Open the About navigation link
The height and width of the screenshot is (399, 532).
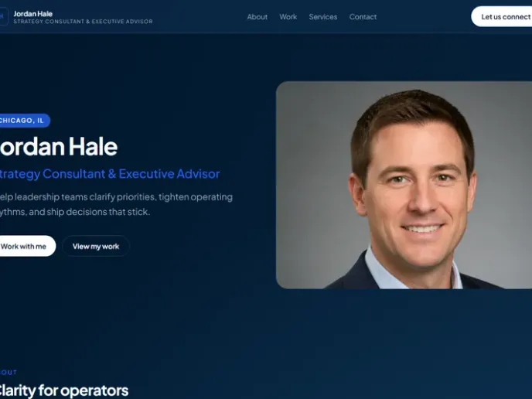[257, 17]
